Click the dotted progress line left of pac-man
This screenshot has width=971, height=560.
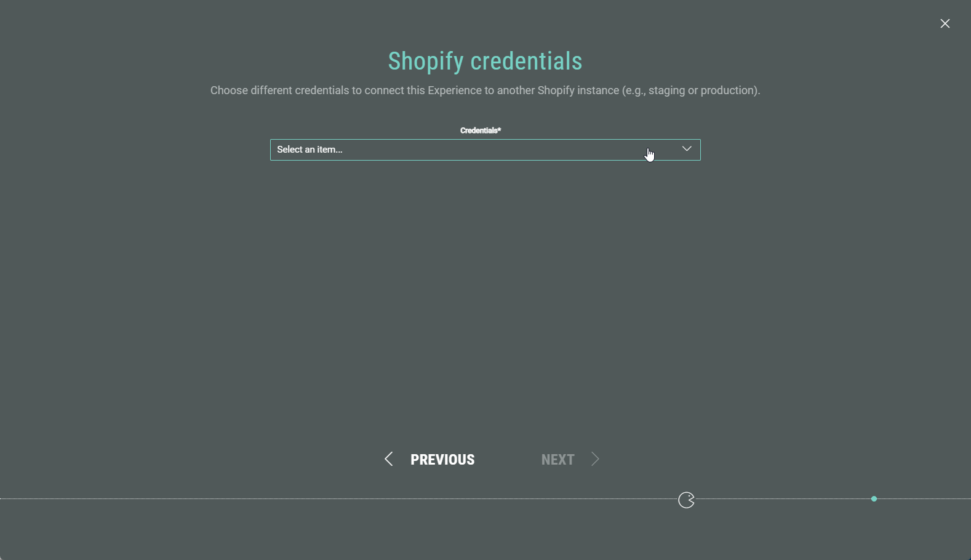(x=338, y=498)
